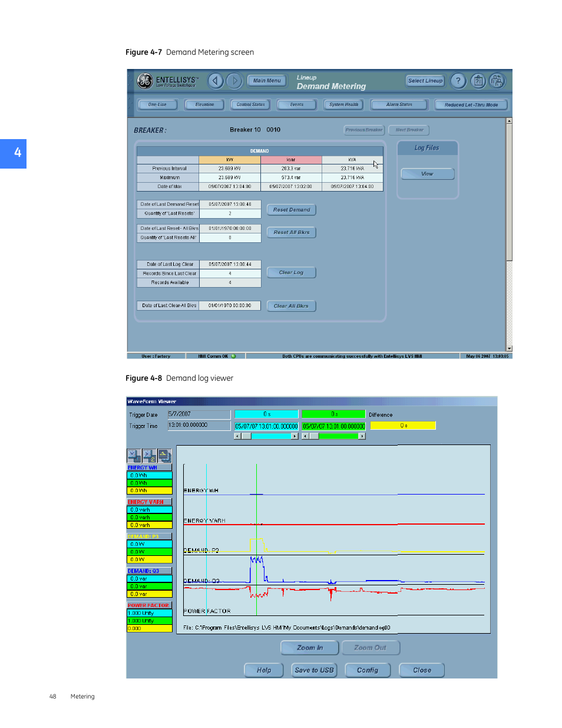The height and width of the screenshot is (728, 562).
Task: Click Trigger Time field 13:01:00.000000
Action: (x=199, y=425)
